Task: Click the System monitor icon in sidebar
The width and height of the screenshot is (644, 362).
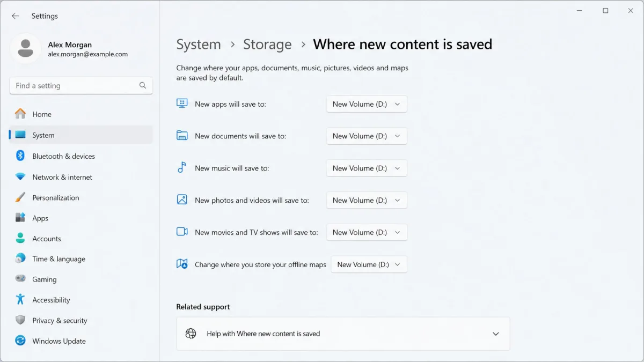Action: pyautogui.click(x=20, y=135)
